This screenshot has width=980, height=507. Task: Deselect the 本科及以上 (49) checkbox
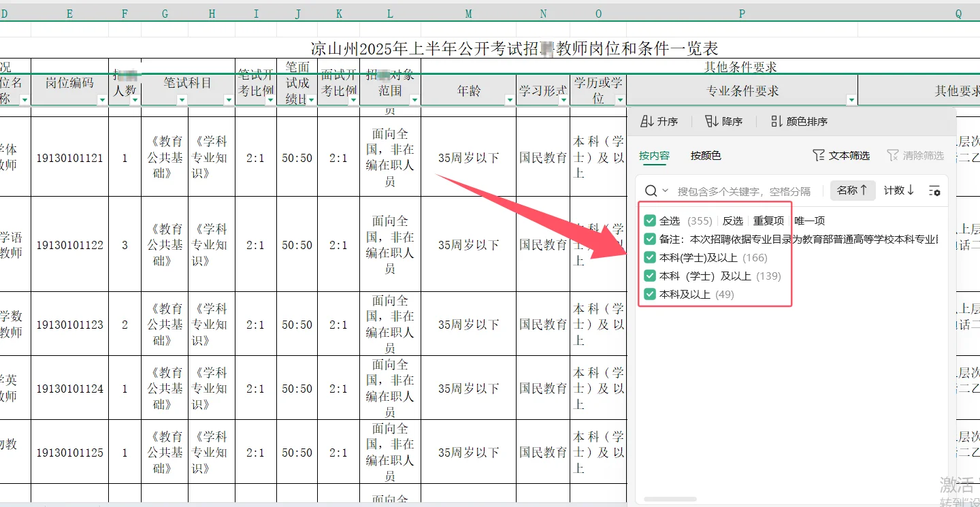[x=649, y=294]
